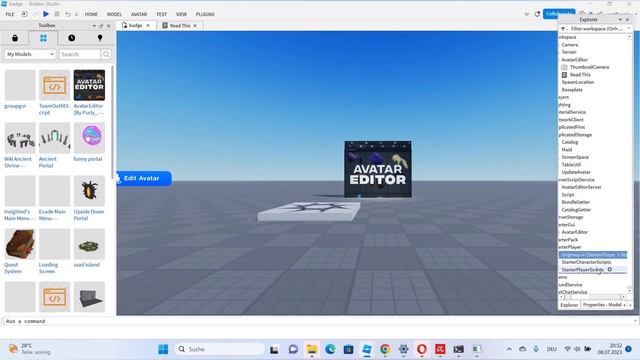
Task: Click the Filter workspace search field
Action: point(597,29)
